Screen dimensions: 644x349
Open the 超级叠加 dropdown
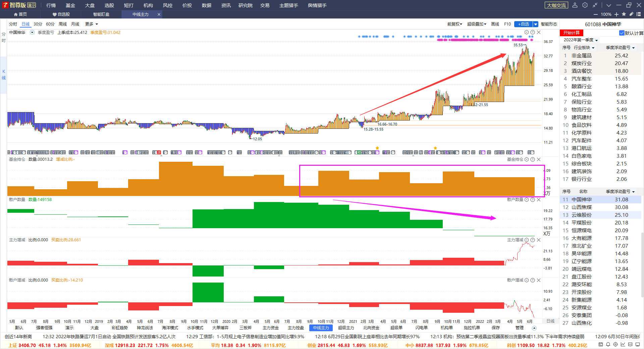(x=477, y=24)
